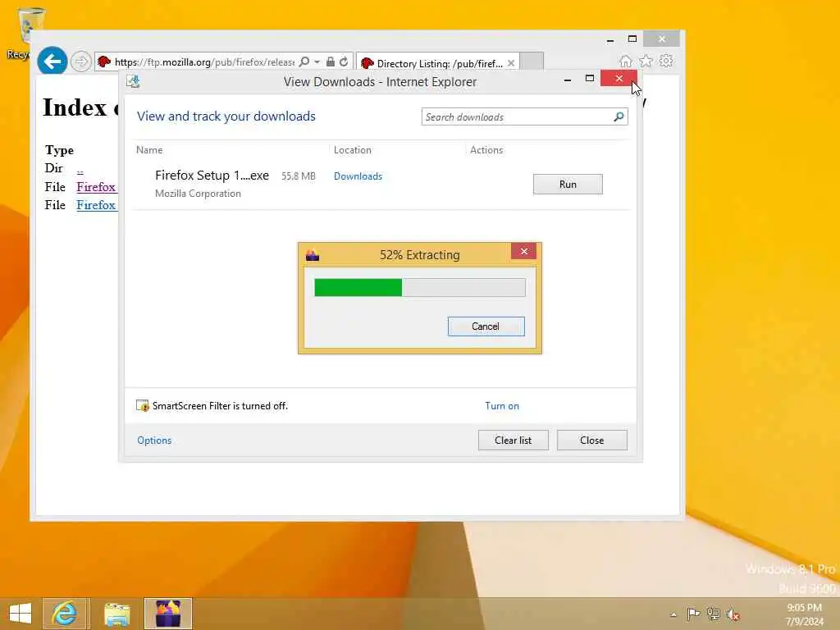Click the lock security icon in address bar
The height and width of the screenshot is (630, 840).
coord(331,62)
